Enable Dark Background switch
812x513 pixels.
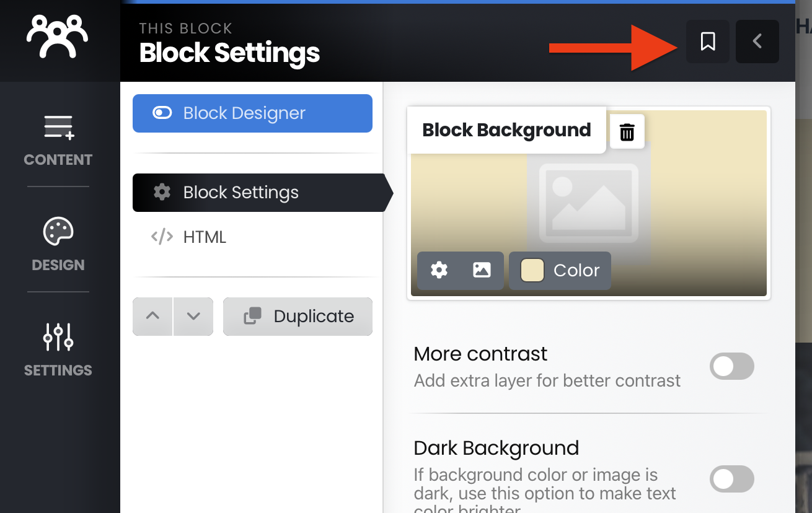(731, 479)
